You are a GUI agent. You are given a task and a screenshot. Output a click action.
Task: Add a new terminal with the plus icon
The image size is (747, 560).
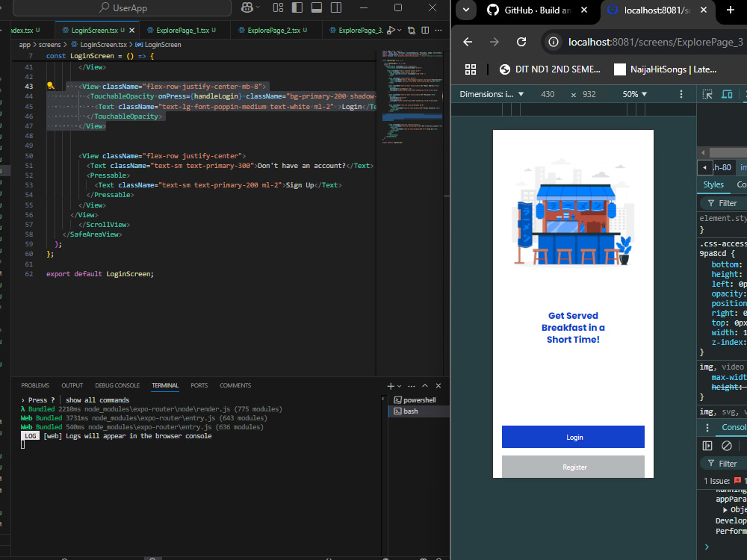[391, 386]
